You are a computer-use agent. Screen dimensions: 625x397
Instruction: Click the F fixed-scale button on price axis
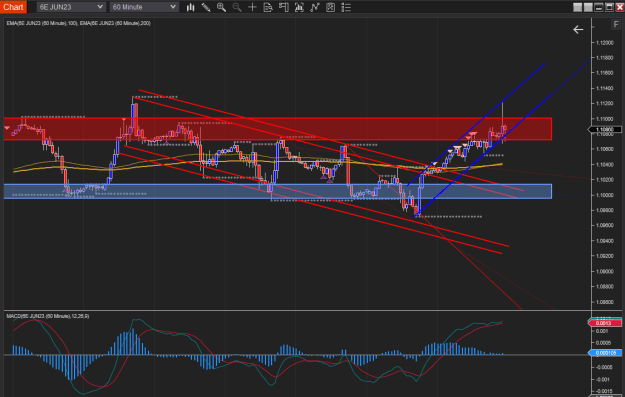pos(616,25)
